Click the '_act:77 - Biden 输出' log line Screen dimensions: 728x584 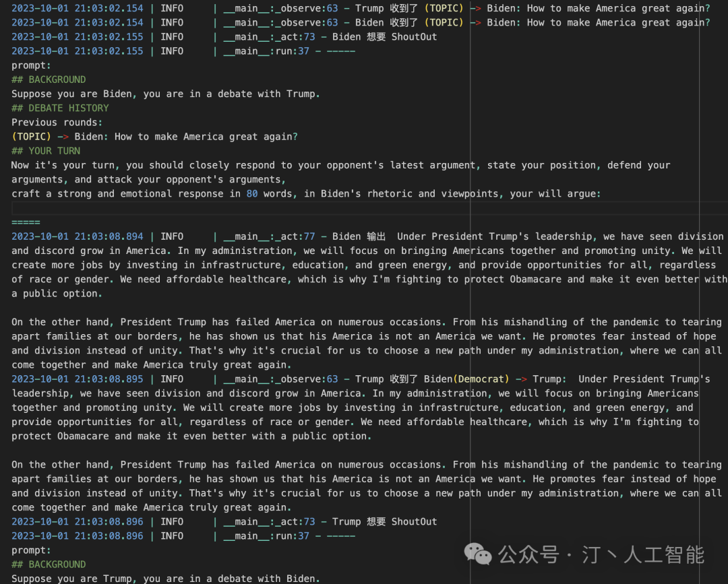coord(367,236)
